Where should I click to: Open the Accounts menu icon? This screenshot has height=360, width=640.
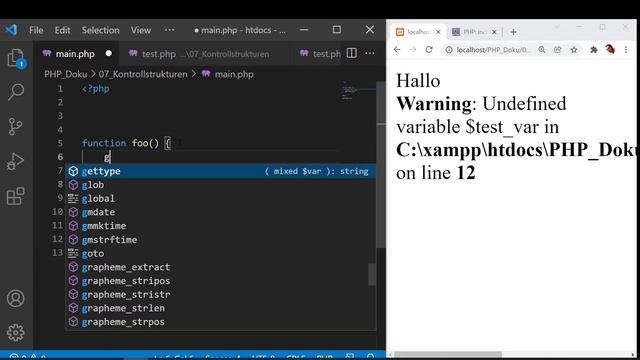[16, 298]
